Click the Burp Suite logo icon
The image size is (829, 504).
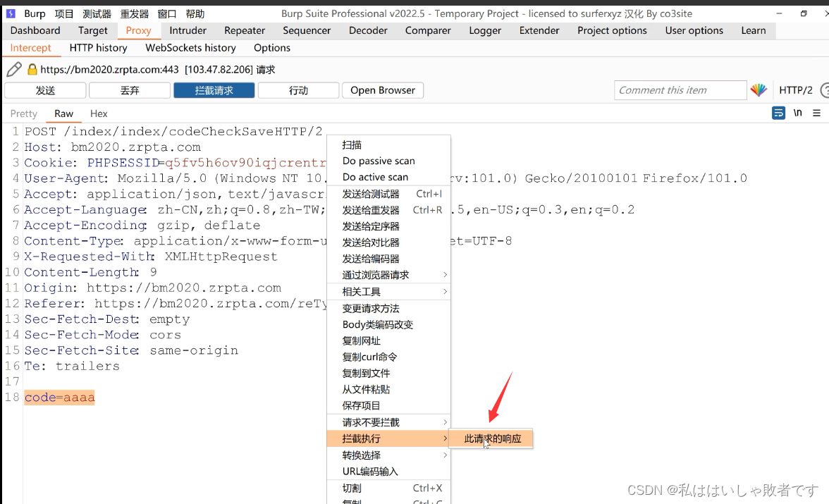(10, 13)
